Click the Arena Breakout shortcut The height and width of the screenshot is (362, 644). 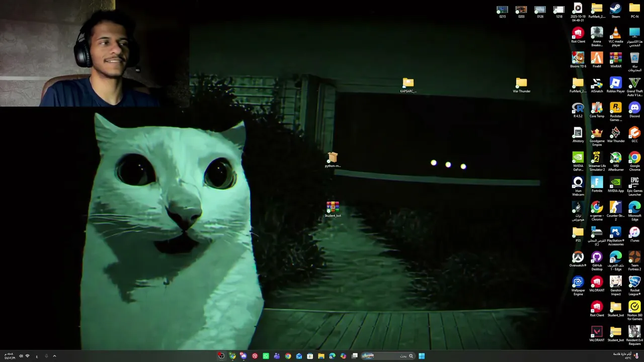(597, 38)
